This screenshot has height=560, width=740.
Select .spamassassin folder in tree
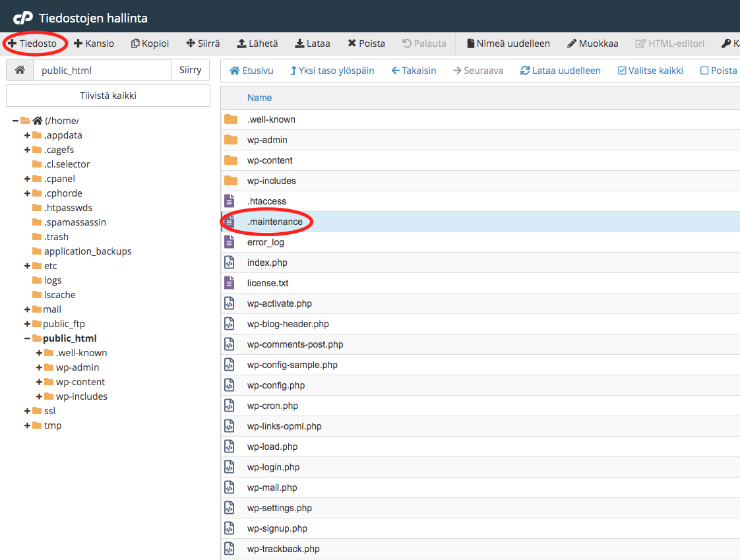75,222
